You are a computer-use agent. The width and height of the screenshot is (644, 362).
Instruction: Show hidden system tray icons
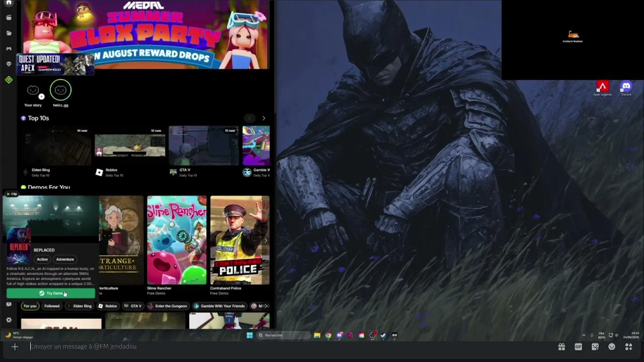pyautogui.click(x=584, y=335)
